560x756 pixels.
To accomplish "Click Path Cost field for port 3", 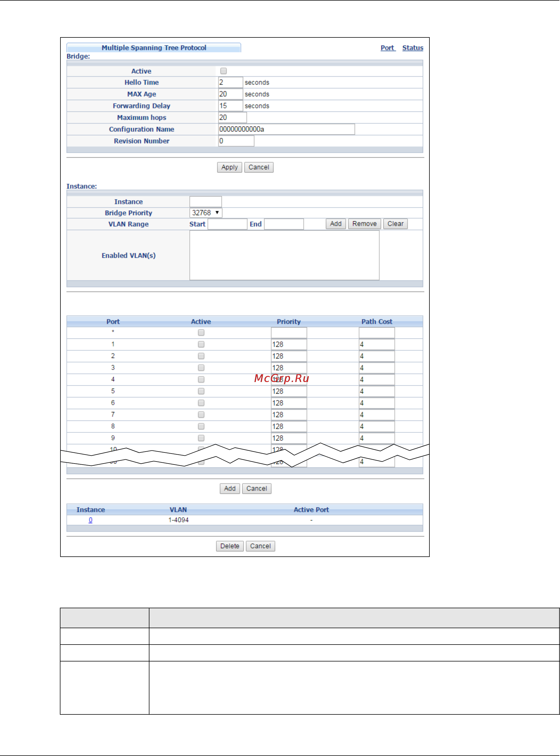I will point(376,368).
